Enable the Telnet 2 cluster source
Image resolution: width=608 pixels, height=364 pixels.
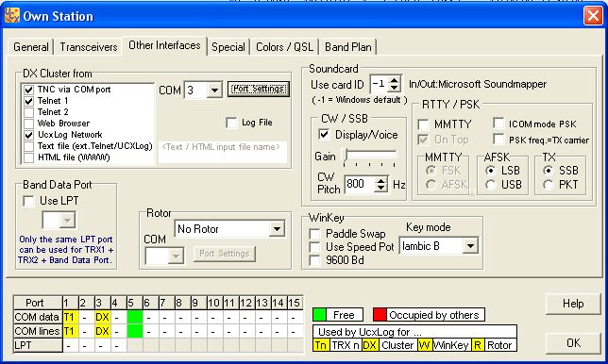[x=28, y=112]
